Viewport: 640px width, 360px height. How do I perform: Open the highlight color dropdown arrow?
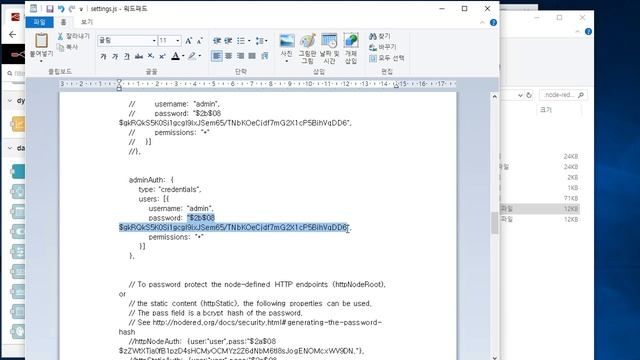tap(200, 56)
